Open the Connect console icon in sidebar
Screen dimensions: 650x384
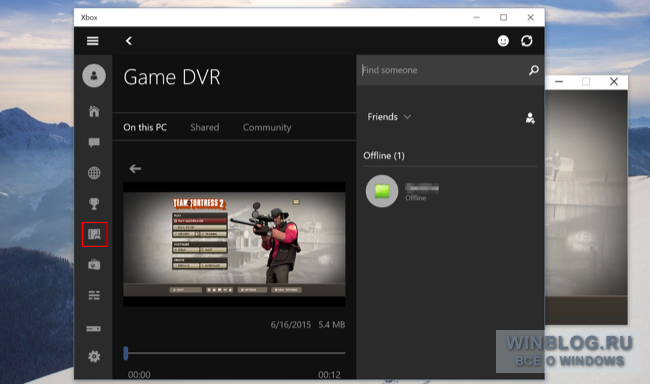93,328
